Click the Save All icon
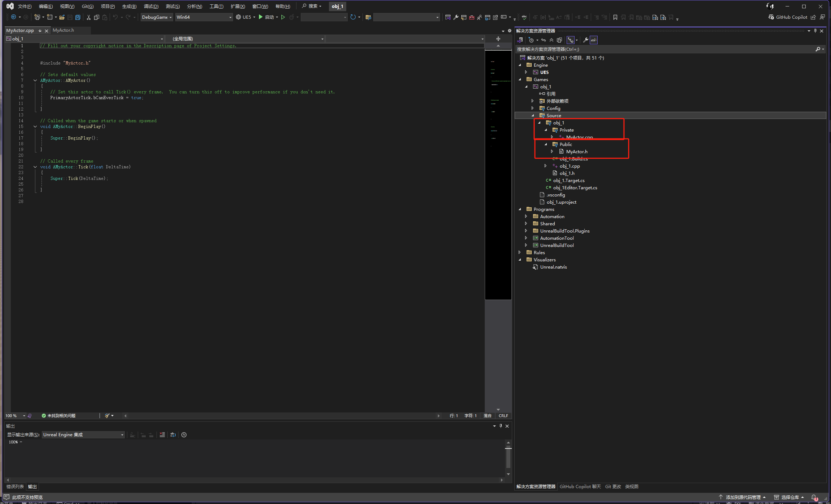 (78, 17)
